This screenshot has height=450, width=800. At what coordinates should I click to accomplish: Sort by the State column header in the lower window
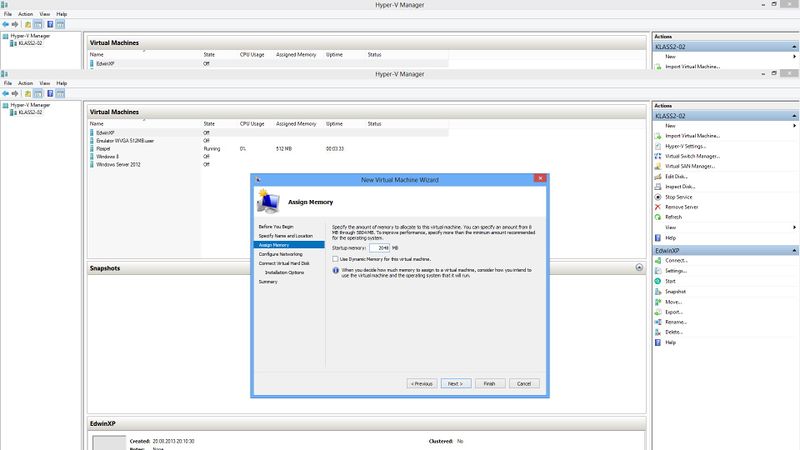click(x=209, y=124)
